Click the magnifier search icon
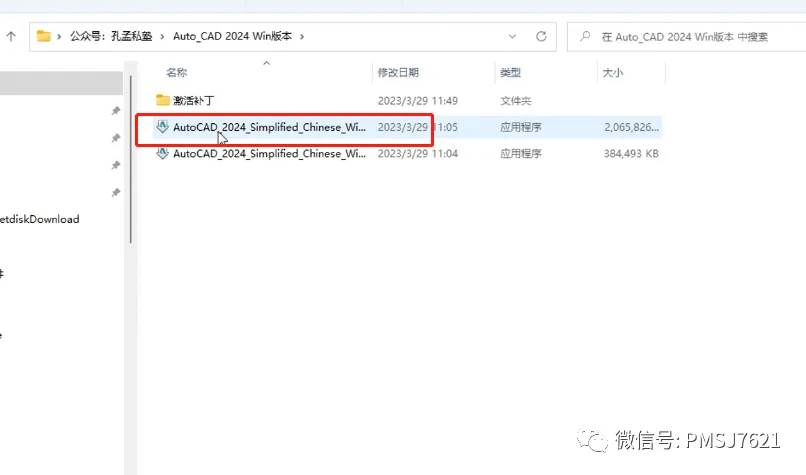Screen dimensions: 806x475 (x=585, y=36)
